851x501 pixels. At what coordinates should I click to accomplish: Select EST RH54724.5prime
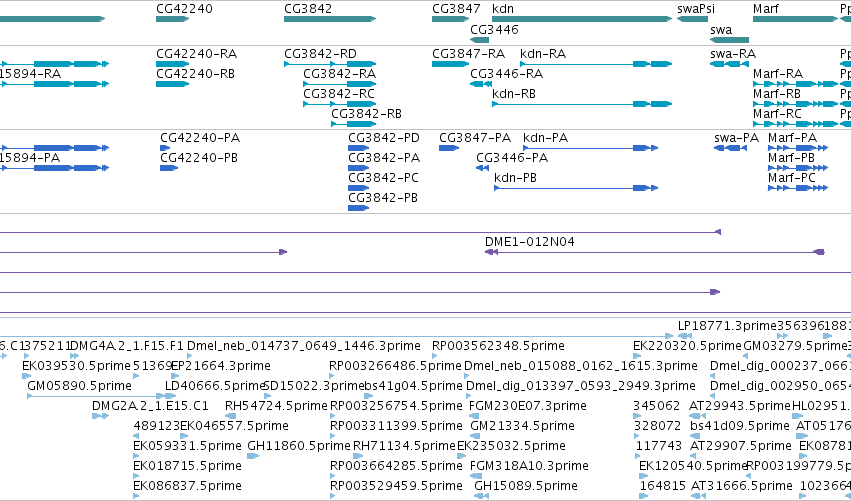pyautogui.click(x=276, y=406)
